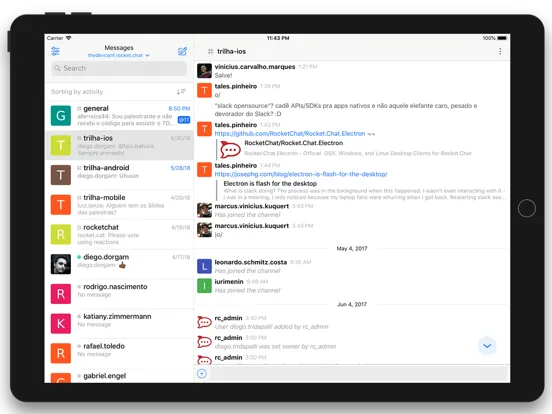
Task: Tap the channel hash icon beside trilha-ios title
Action: pyautogui.click(x=211, y=51)
